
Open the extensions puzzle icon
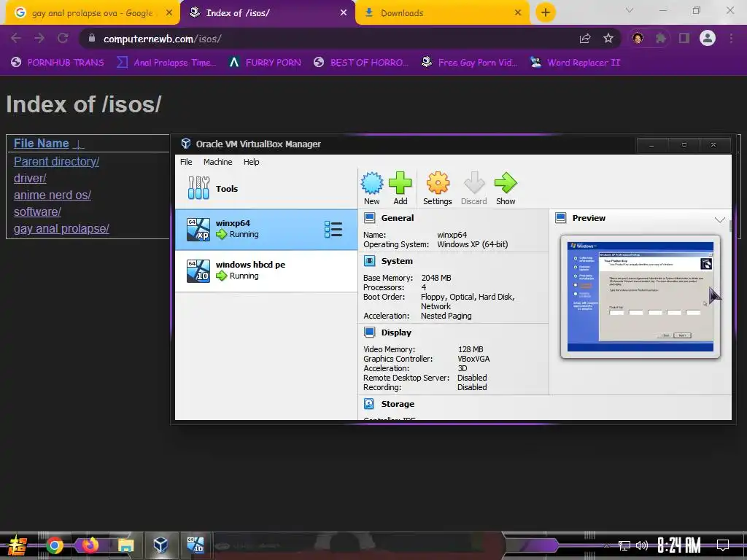pos(661,38)
